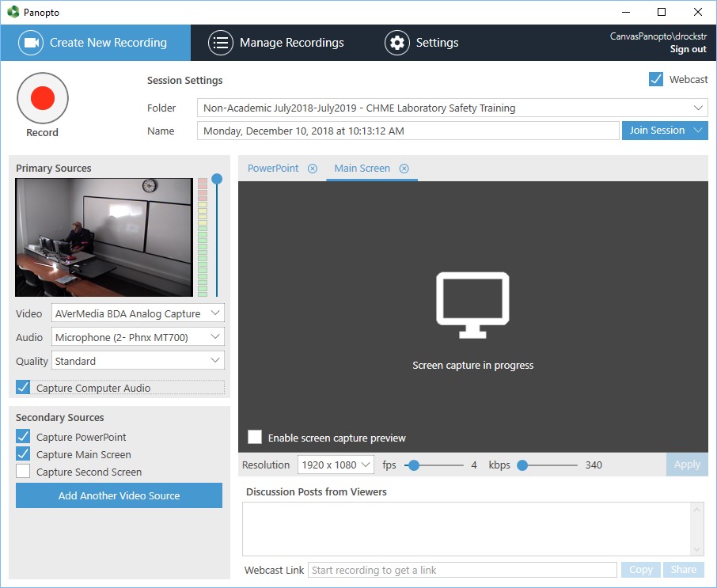Close the PowerPoint tab with its X icon
Image resolution: width=717 pixels, height=588 pixels.
click(x=313, y=169)
